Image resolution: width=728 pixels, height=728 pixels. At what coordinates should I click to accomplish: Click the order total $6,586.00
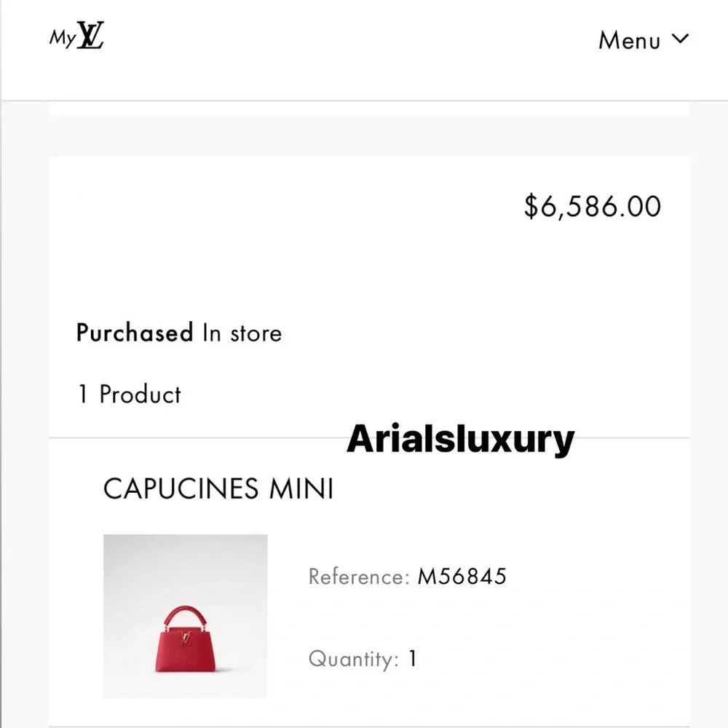point(592,207)
